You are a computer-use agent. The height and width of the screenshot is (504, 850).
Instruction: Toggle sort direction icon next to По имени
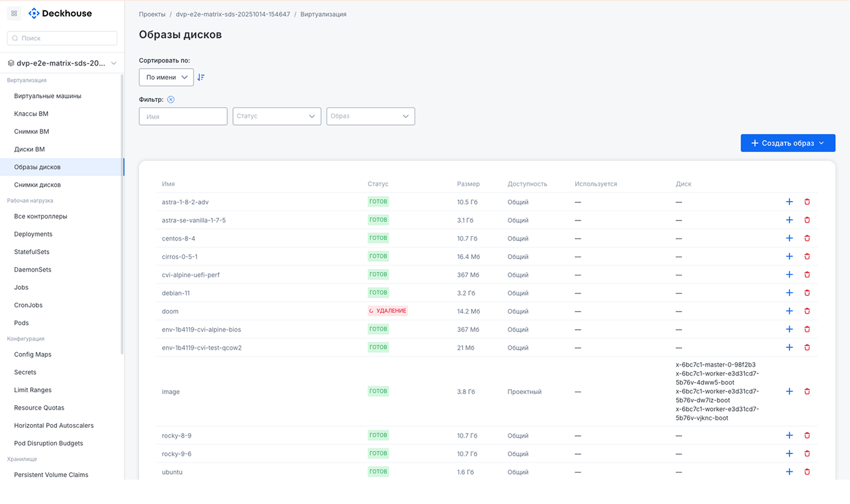[x=200, y=77]
